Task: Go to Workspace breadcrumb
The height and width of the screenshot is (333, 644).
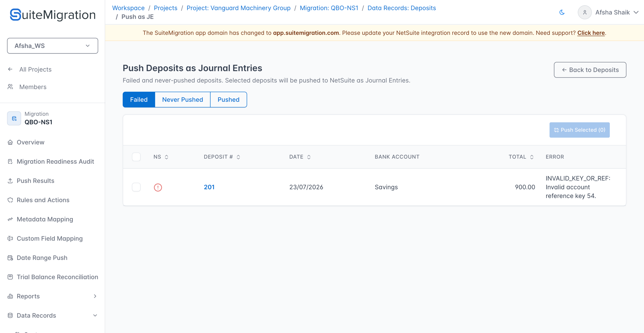Action: 128,8
